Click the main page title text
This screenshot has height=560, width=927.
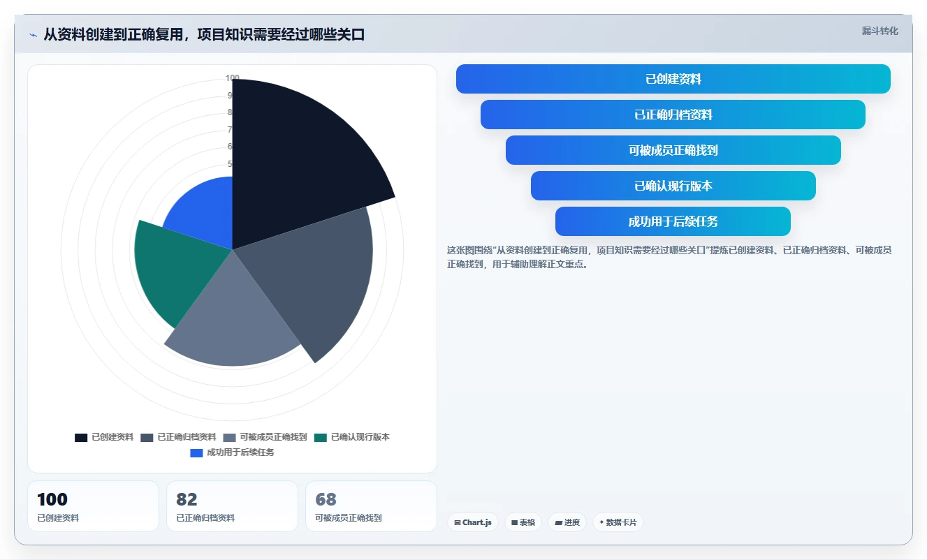[x=204, y=35]
